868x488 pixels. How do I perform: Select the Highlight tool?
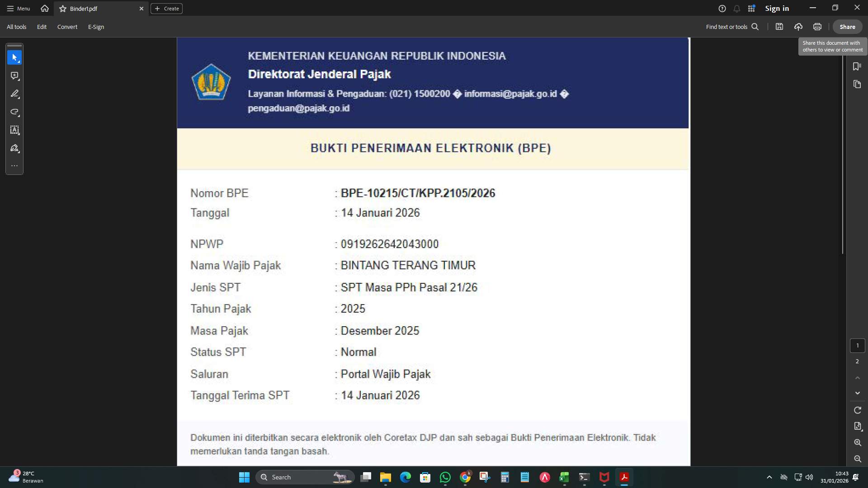coord(14,94)
